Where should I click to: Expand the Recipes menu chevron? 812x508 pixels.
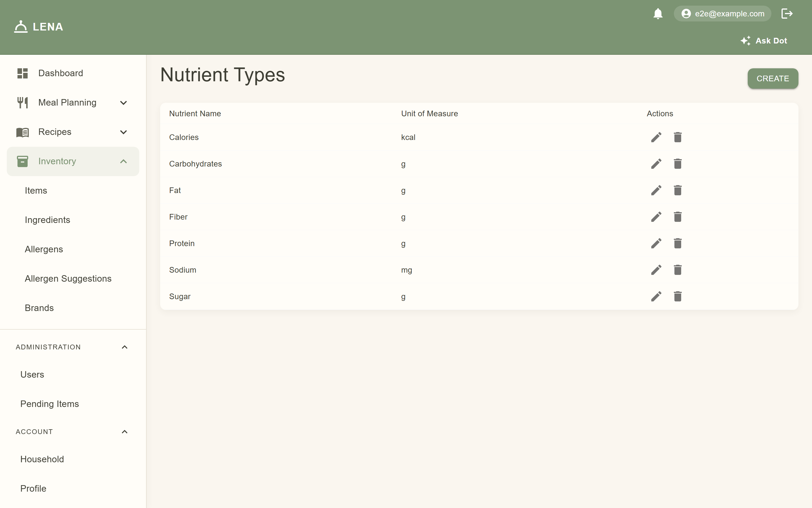pos(123,132)
